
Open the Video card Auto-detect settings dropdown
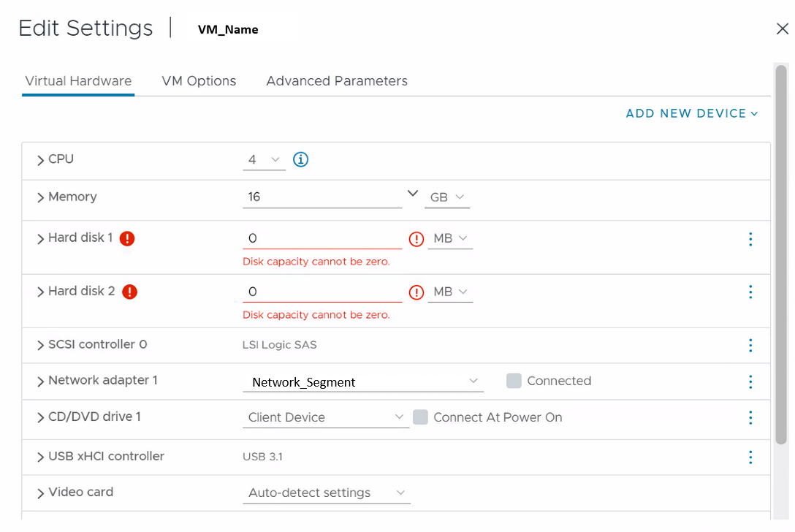[x=326, y=493]
